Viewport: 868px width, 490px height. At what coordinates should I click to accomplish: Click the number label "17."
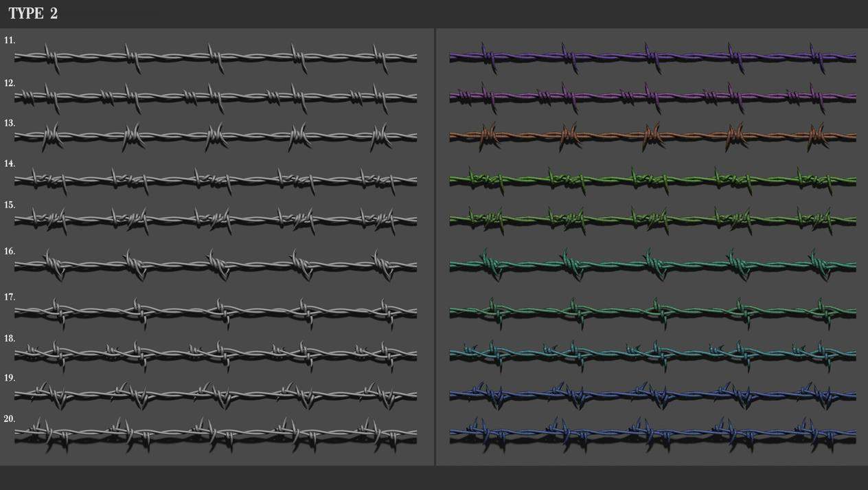[10, 298]
